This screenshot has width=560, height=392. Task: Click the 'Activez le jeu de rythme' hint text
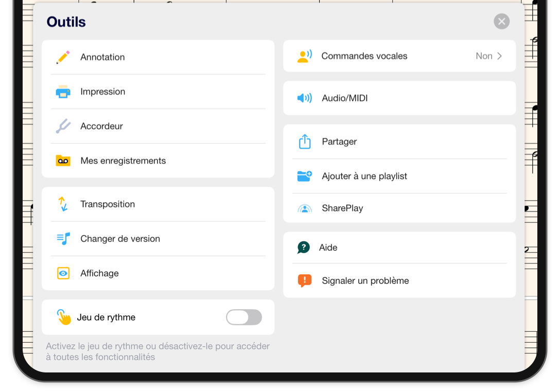pos(157,352)
